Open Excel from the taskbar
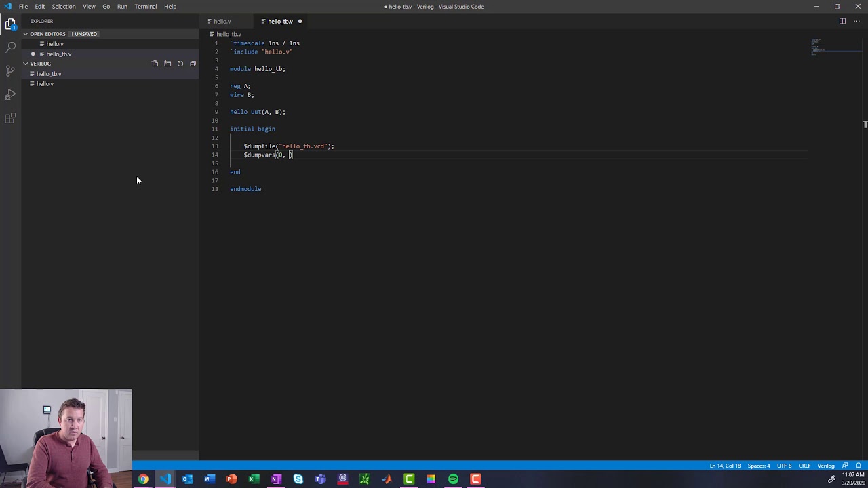 tap(254, 479)
